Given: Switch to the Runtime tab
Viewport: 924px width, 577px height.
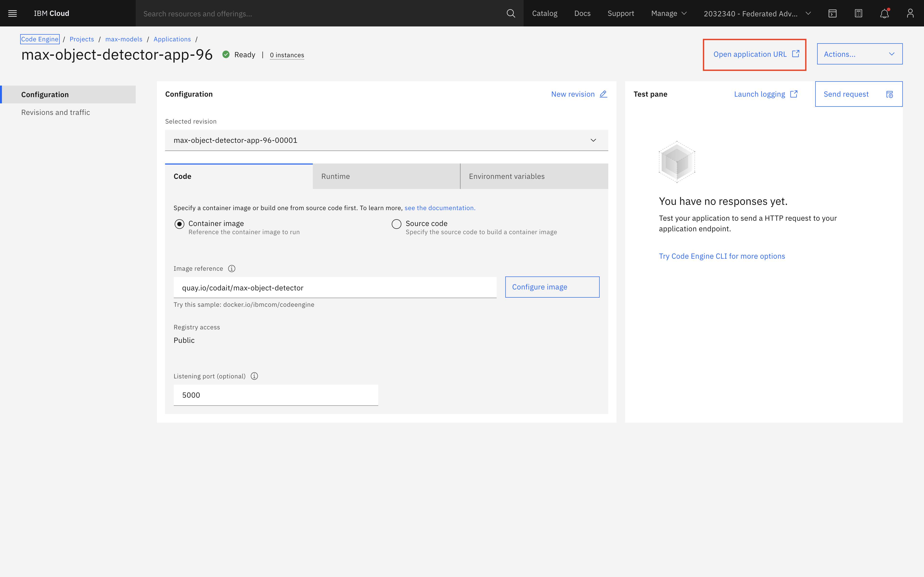Looking at the screenshot, I should [x=386, y=176].
